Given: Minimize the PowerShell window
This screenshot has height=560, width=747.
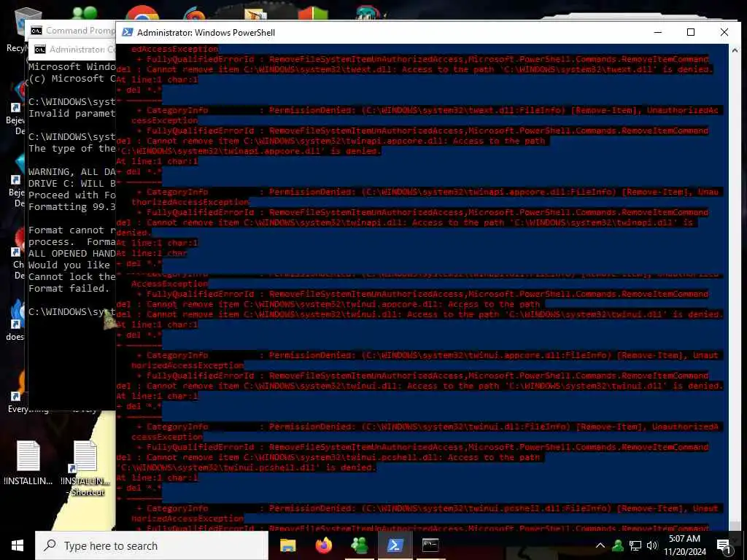Looking at the screenshot, I should click(x=658, y=32).
